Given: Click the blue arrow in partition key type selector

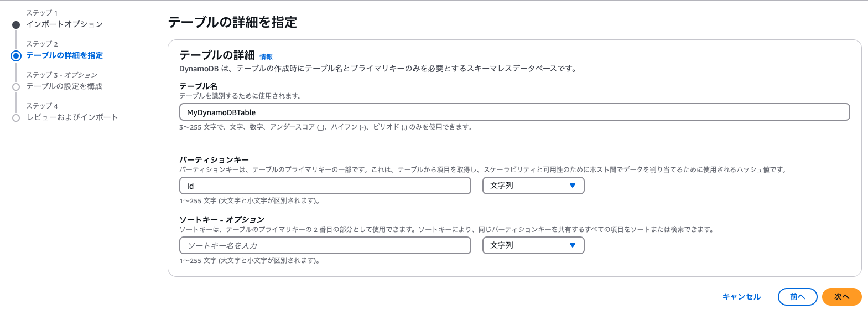Looking at the screenshot, I should (573, 186).
